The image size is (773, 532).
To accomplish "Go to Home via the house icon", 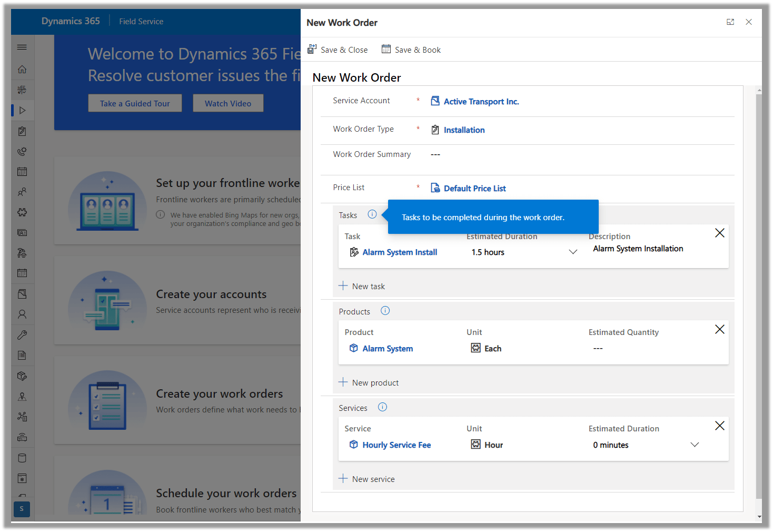I will tap(22, 70).
